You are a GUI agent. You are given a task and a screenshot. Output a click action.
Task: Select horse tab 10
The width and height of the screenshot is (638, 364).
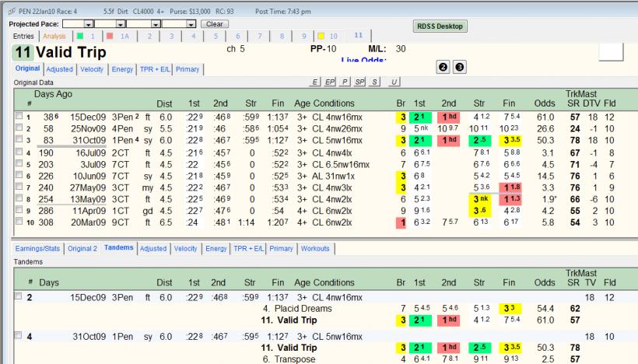tap(334, 37)
